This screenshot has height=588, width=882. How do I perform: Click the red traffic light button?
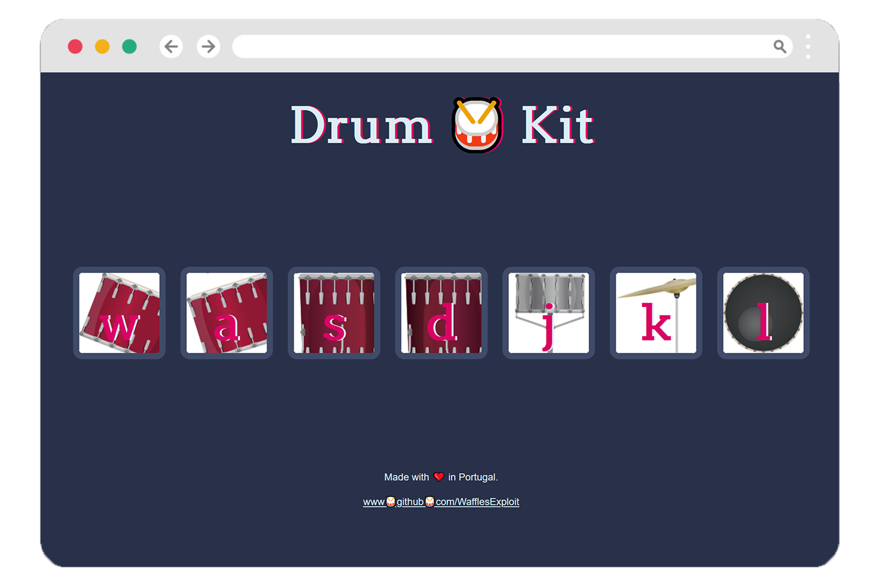(76, 47)
